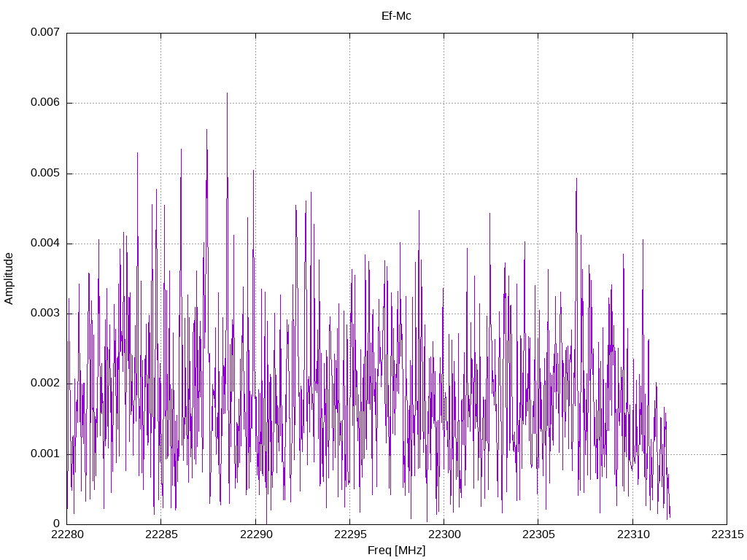Click the plot title Ef-Mc
The height and width of the screenshot is (560, 747).
[396, 16]
